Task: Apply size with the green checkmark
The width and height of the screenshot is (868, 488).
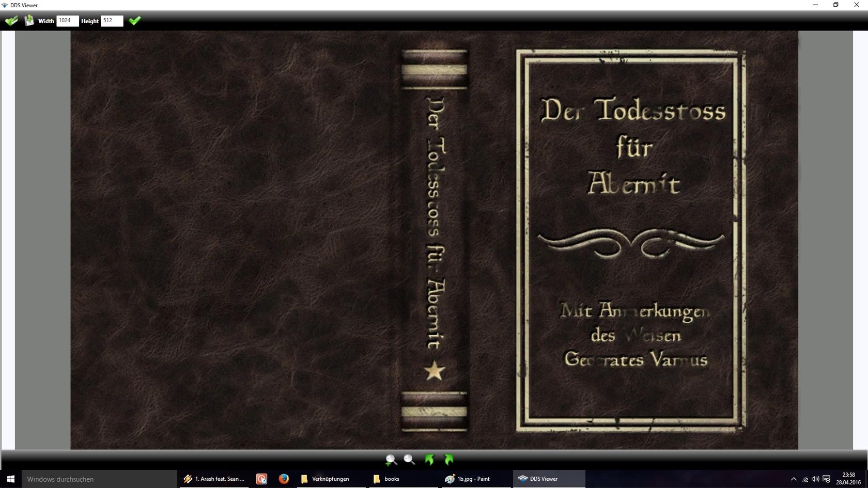Action: point(135,21)
